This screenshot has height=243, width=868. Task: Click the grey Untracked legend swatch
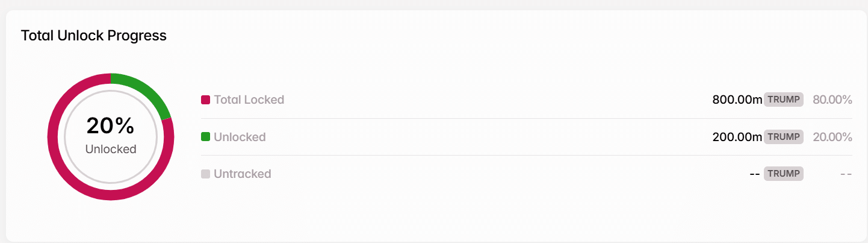point(205,174)
